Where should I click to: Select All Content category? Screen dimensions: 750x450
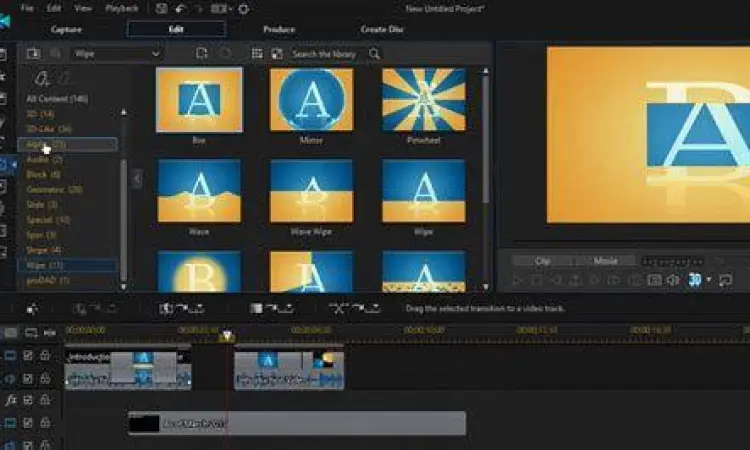[57, 99]
